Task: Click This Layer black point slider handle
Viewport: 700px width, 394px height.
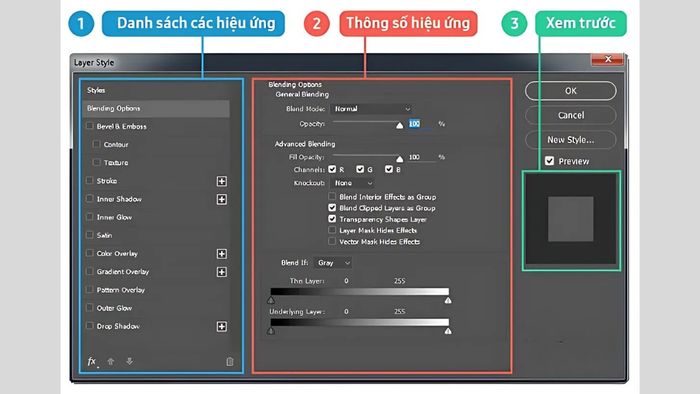Action: (x=271, y=300)
